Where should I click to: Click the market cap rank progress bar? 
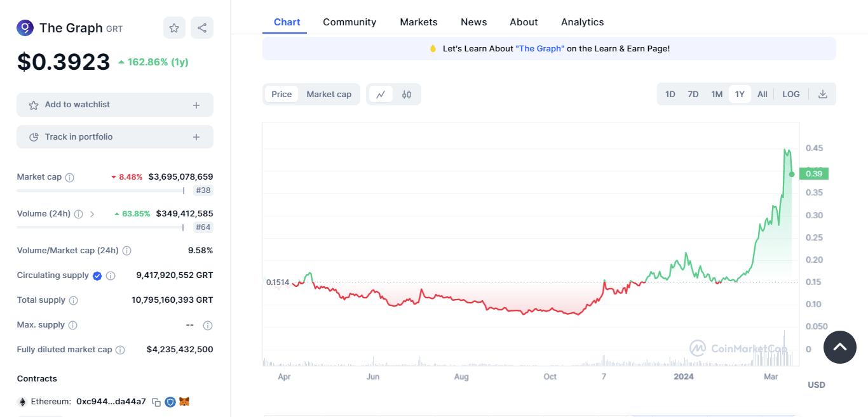[x=100, y=190]
